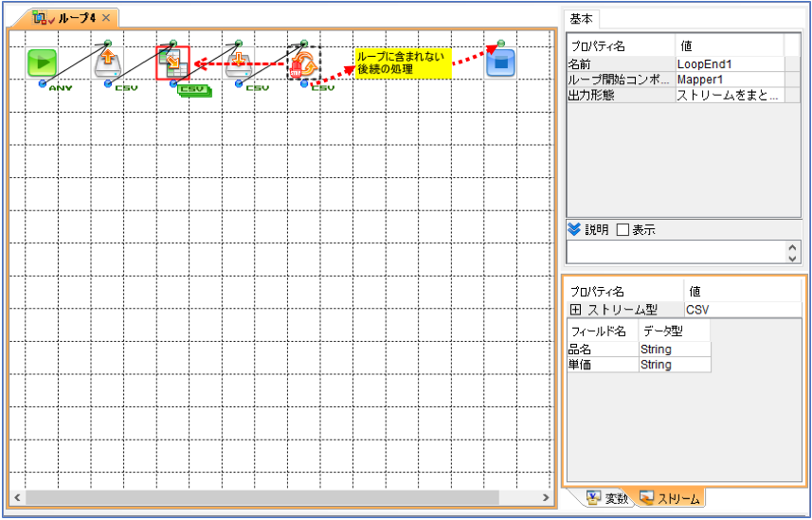Switch to the ストリーム tab
Image resolution: width=812 pixels, height=520 pixels.
[x=670, y=498]
